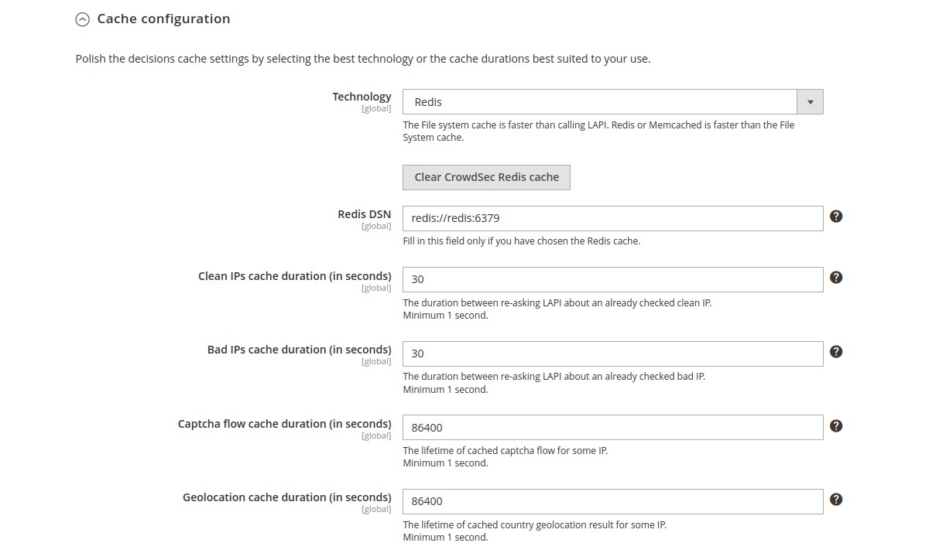
Task: Click the Bad IPs cache duration field
Action: click(x=612, y=353)
